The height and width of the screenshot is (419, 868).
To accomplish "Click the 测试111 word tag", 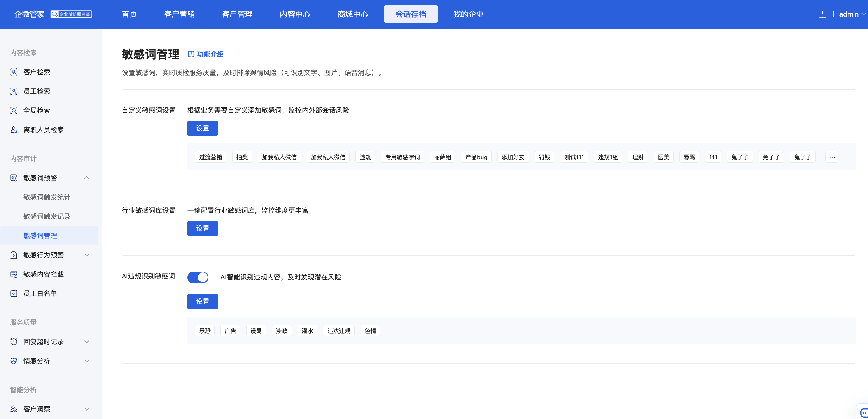I will pos(574,157).
